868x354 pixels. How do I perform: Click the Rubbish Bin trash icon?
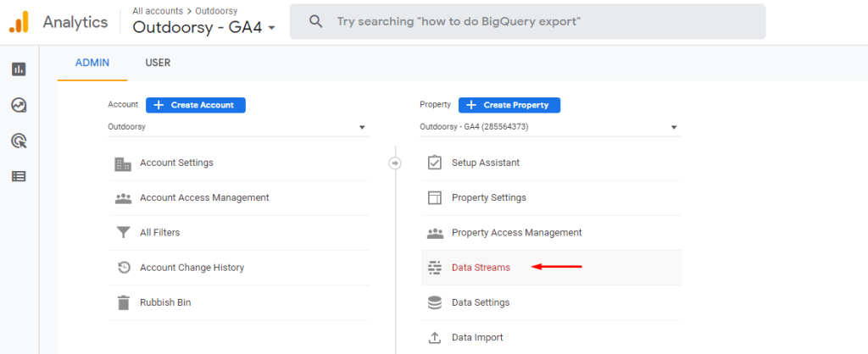coord(123,302)
